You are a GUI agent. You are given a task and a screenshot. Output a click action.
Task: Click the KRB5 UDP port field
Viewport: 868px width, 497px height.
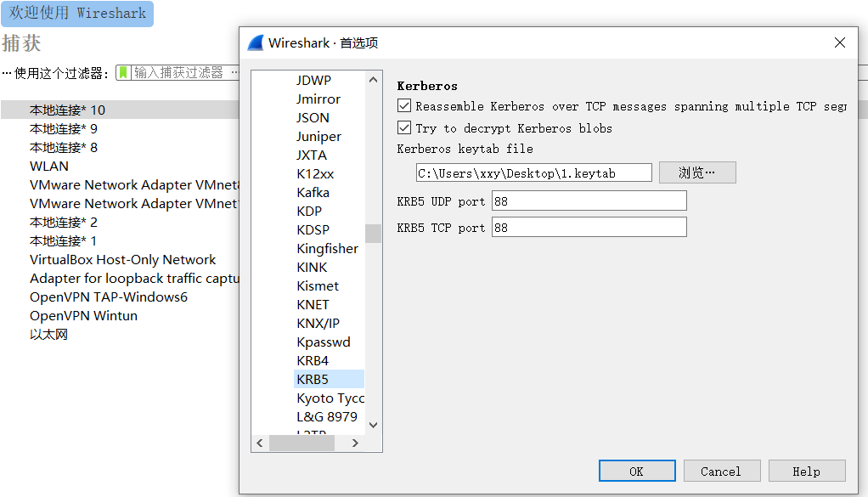click(x=588, y=201)
